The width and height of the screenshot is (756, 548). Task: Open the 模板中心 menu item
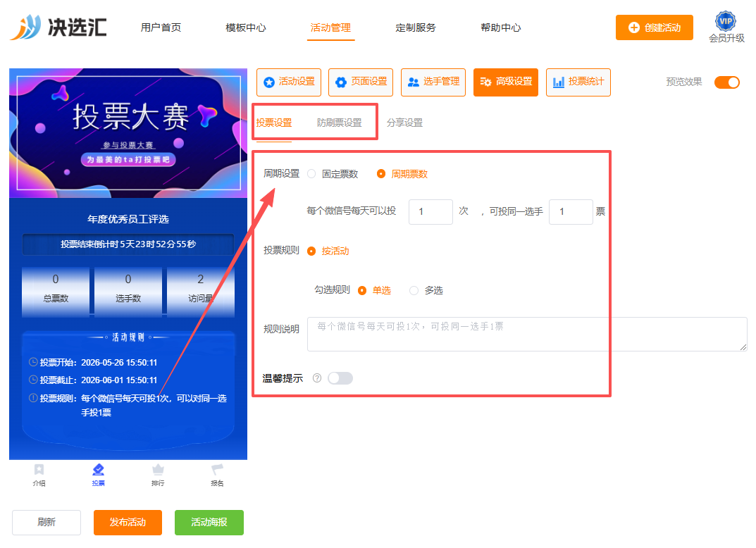(246, 27)
